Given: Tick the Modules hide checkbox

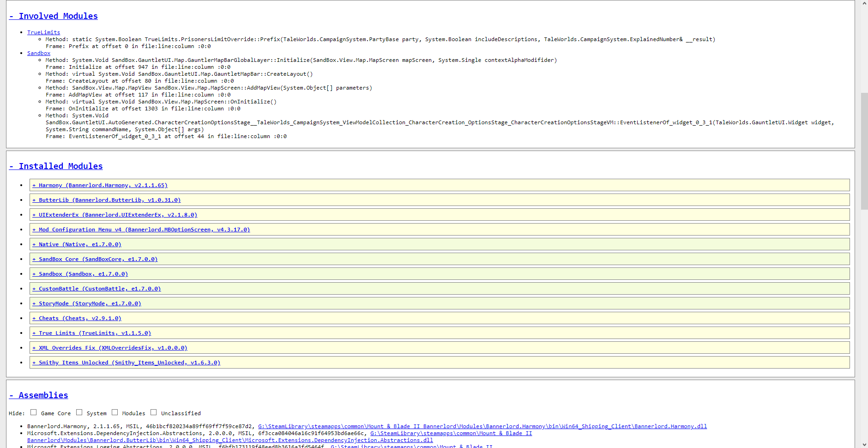Looking at the screenshot, I should click(x=115, y=412).
